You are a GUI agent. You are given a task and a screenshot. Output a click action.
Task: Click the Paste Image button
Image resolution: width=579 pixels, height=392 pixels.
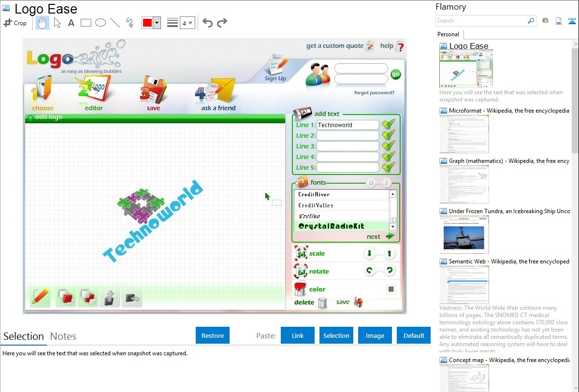tap(375, 335)
